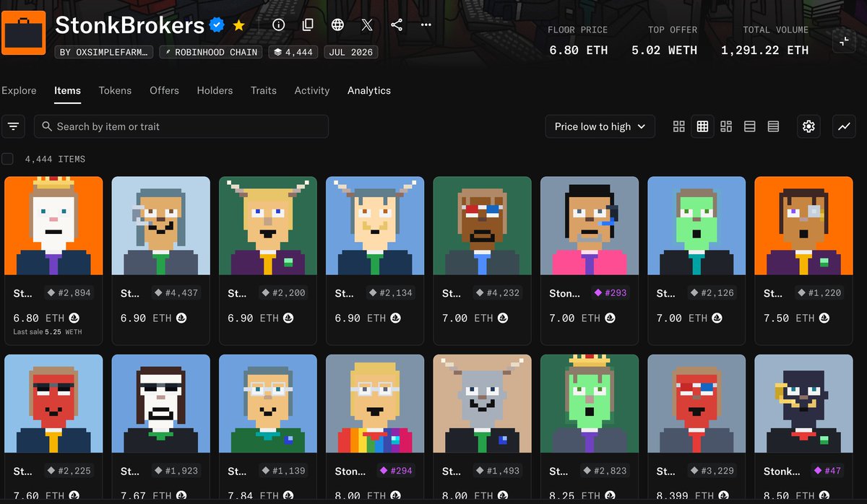Screen dimensions: 867x504
Task: Open the green zombie broker #2,126 thumbnail
Action: [x=696, y=225]
